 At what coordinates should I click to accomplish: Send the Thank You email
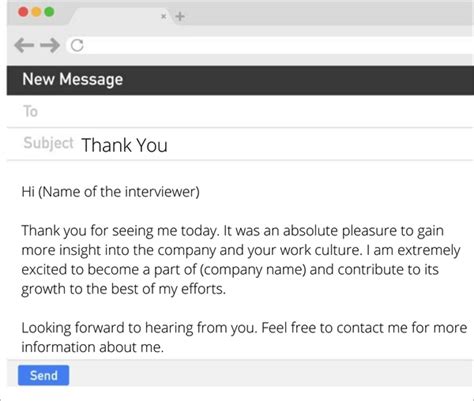click(44, 375)
